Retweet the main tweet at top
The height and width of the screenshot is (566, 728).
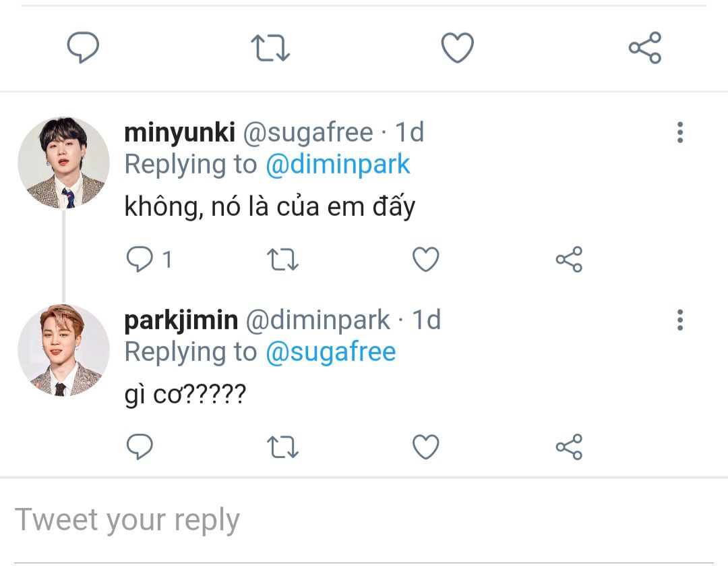[x=270, y=49]
